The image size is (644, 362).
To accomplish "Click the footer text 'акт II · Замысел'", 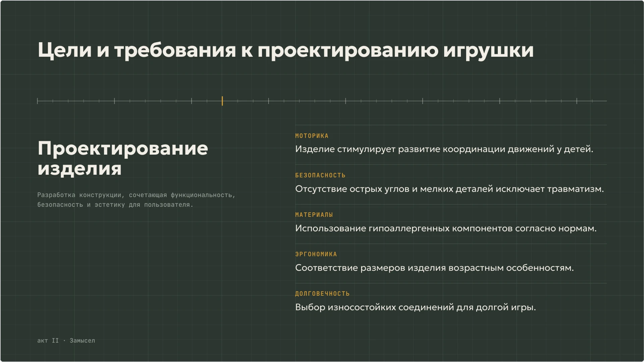I will tap(66, 341).
